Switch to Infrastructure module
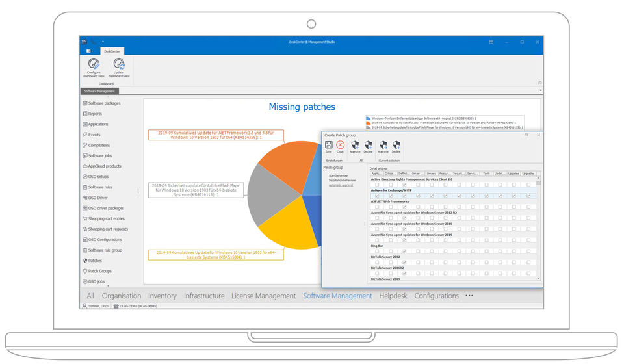Image resolution: width=624 pixels, height=364 pixels. (x=204, y=296)
